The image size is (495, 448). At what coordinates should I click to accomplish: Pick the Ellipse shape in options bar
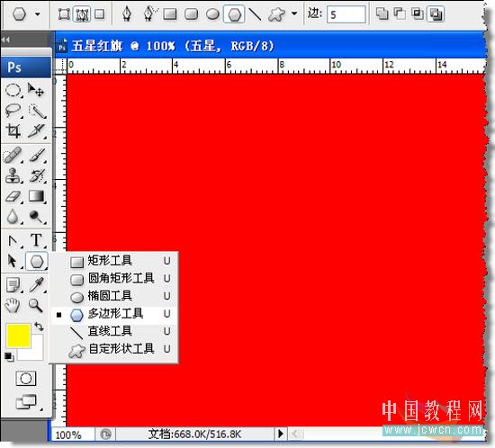point(212,14)
